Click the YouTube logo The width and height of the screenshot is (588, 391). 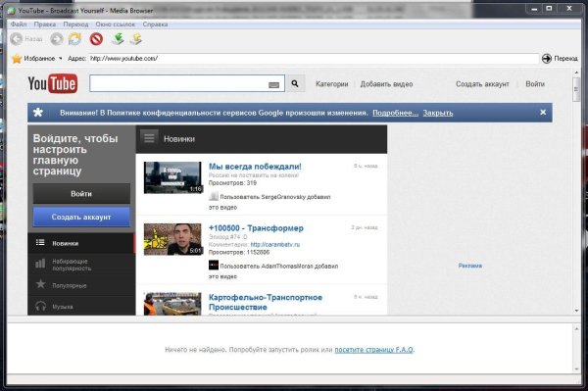[53, 83]
